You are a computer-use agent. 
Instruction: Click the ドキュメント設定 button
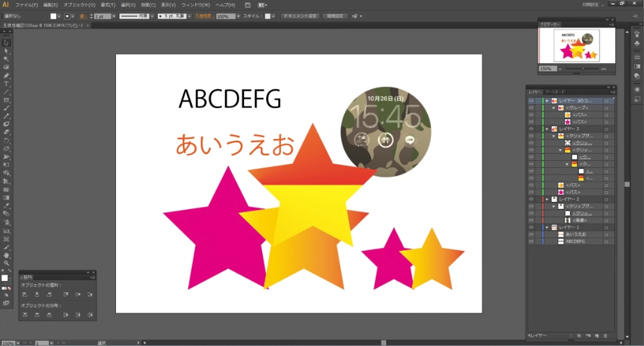299,16
